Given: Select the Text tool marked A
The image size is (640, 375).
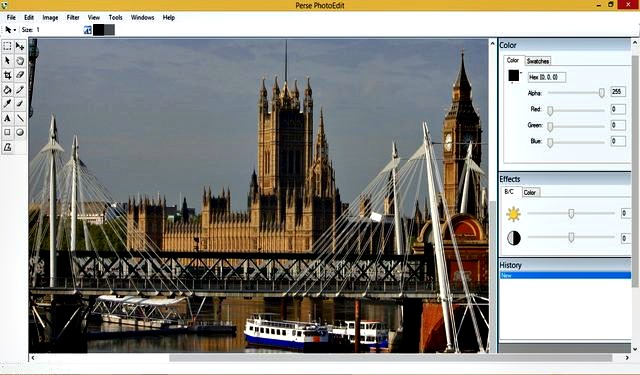Looking at the screenshot, I should 7,118.
